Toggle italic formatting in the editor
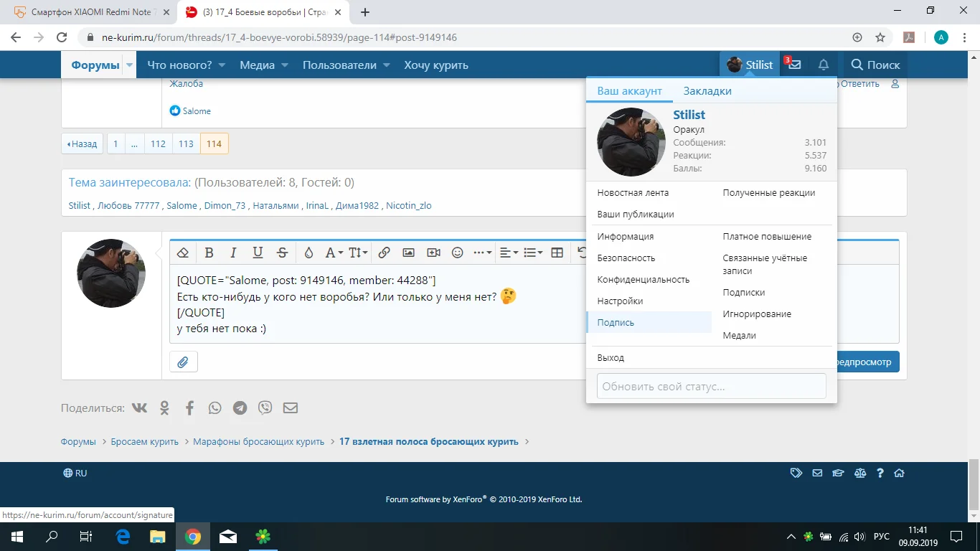 tap(233, 253)
